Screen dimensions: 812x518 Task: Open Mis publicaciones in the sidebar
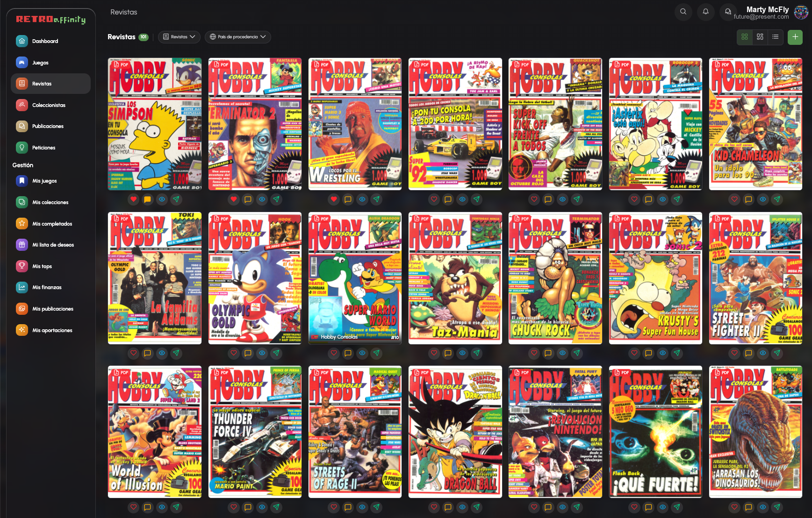[x=50, y=309]
